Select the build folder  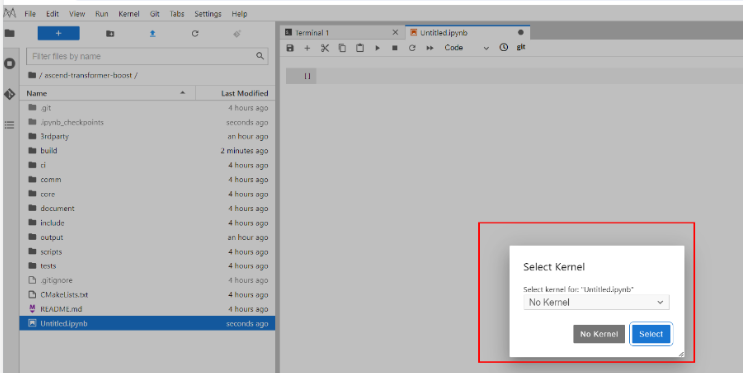147,151
